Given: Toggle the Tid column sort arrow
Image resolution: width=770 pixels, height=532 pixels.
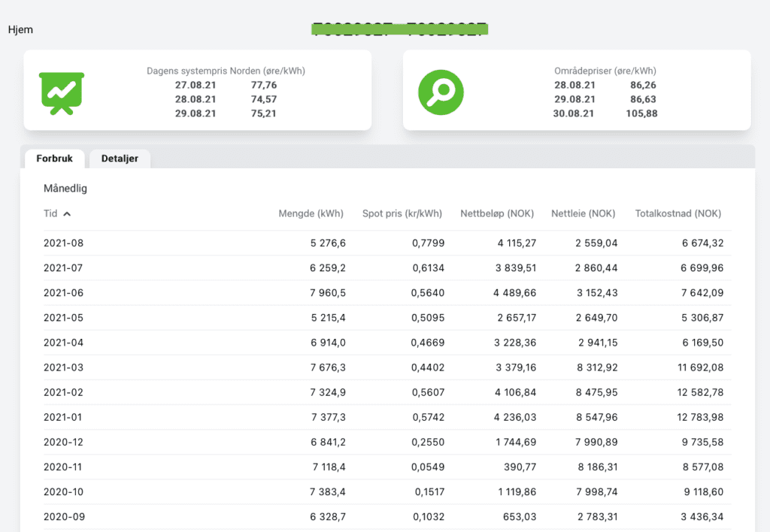Looking at the screenshot, I should click(x=67, y=214).
